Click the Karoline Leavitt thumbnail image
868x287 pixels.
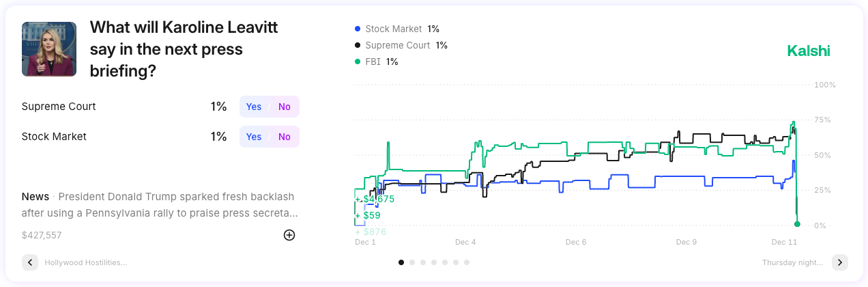[x=49, y=49]
